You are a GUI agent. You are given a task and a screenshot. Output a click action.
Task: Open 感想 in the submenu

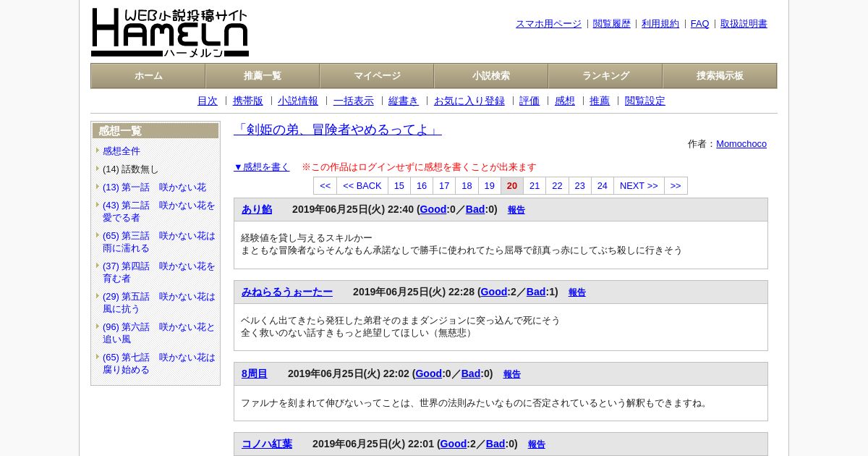coord(565,101)
